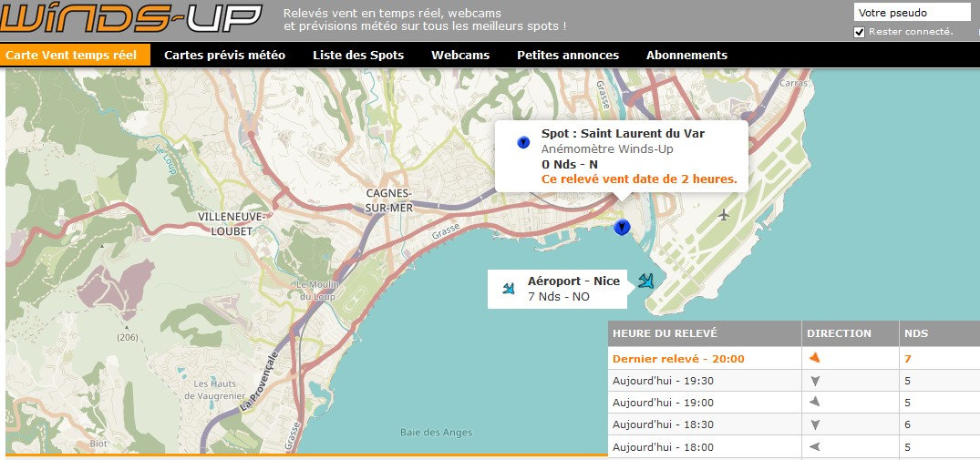Click Spot : Saint Laurent du Var title

623,134
